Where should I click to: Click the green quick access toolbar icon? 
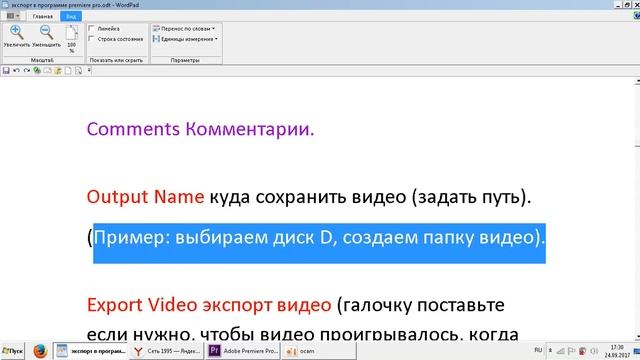(x=37, y=71)
